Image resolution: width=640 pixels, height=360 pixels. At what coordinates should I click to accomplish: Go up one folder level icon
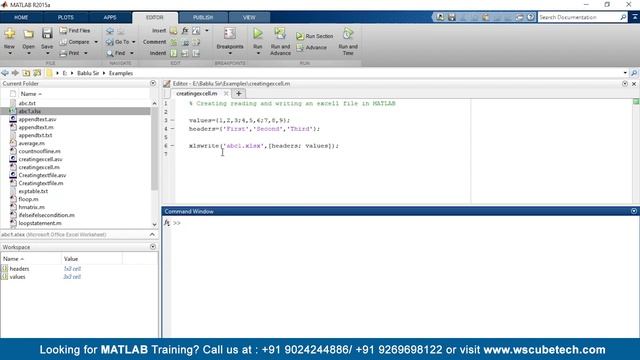(x=26, y=73)
